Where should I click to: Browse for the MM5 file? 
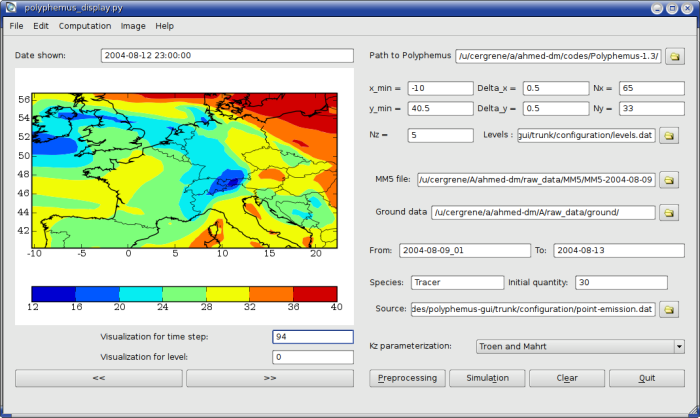pyautogui.click(x=669, y=180)
